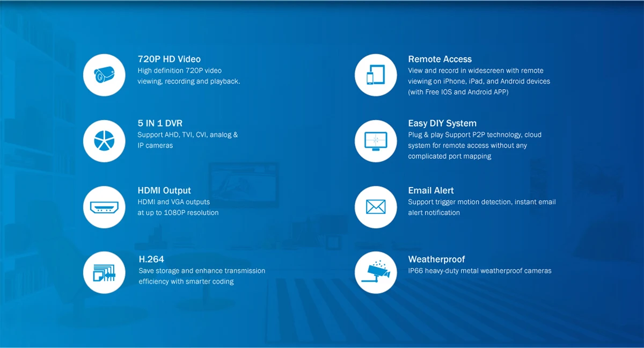This screenshot has width=644, height=348.
Task: Click text 'Save storage and enhance transmission'
Action: click(202, 271)
